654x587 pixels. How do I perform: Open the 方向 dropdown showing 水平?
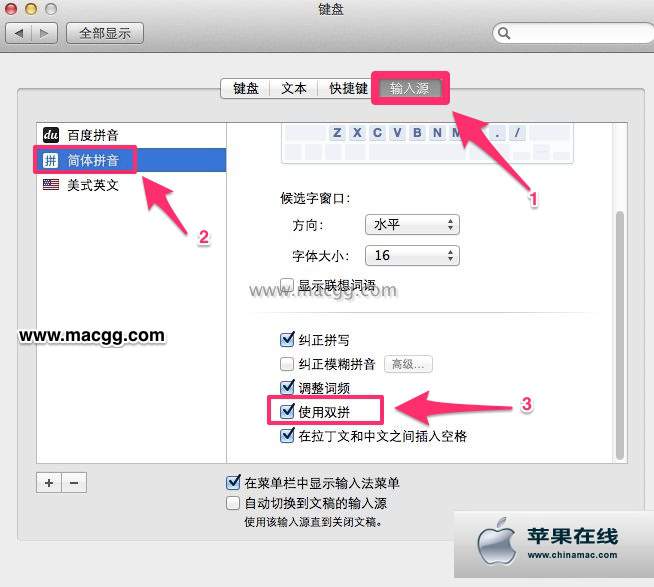(x=412, y=224)
